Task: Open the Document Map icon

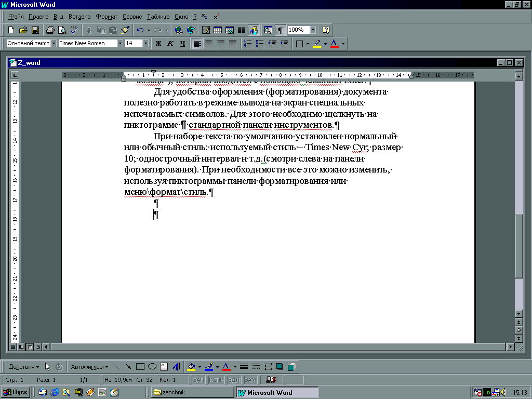Action: [x=268, y=30]
